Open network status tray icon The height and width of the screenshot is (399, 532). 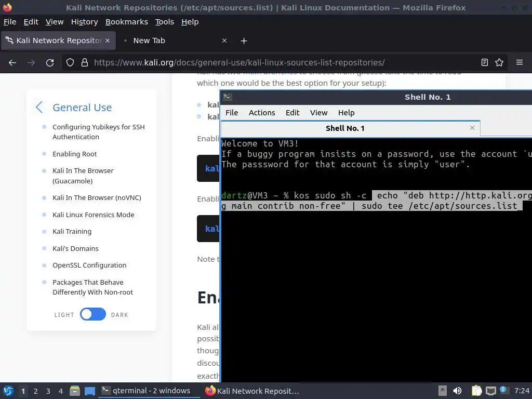point(490,391)
